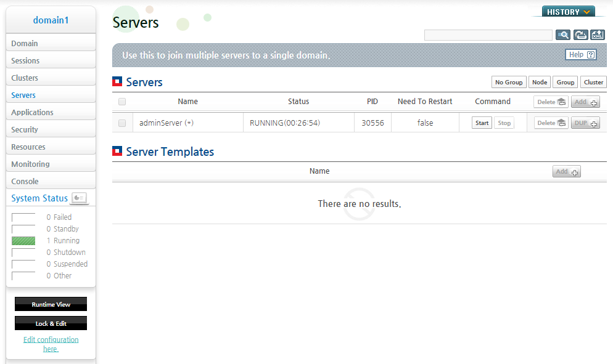
Task: Click the Group grouping button
Action: point(566,83)
